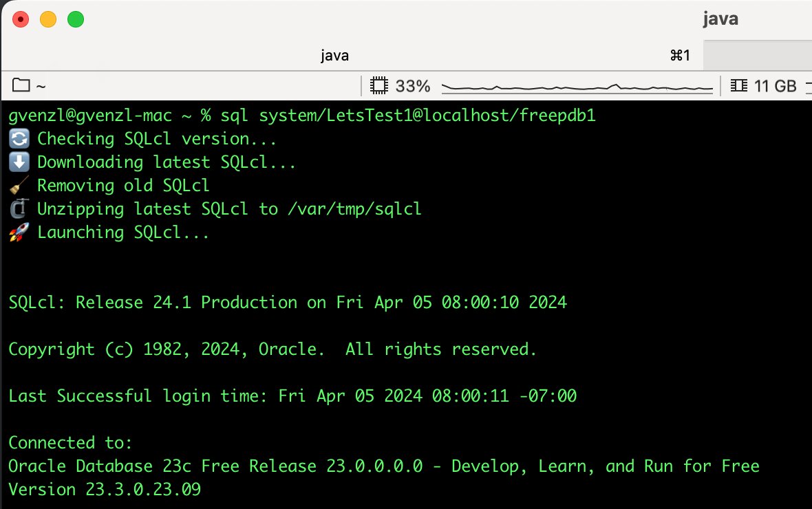The width and height of the screenshot is (812, 509).
Task: Maximize window with green button
Action: coord(76,20)
